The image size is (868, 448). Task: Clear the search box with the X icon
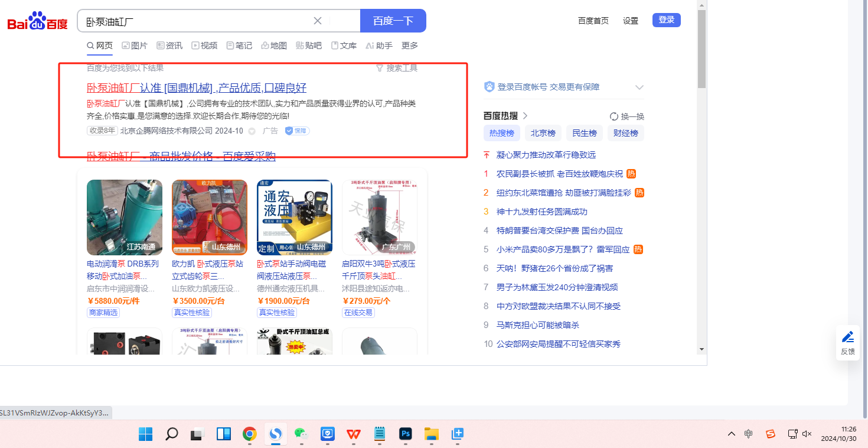[x=317, y=21]
